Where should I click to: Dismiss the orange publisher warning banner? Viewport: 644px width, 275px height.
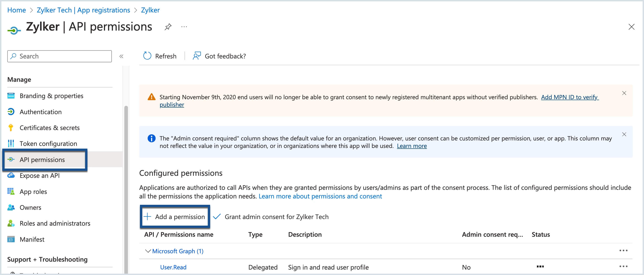624,93
